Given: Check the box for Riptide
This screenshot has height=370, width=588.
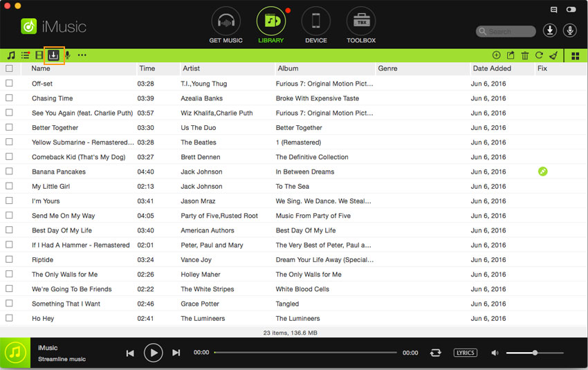Looking at the screenshot, I should [x=9, y=259].
